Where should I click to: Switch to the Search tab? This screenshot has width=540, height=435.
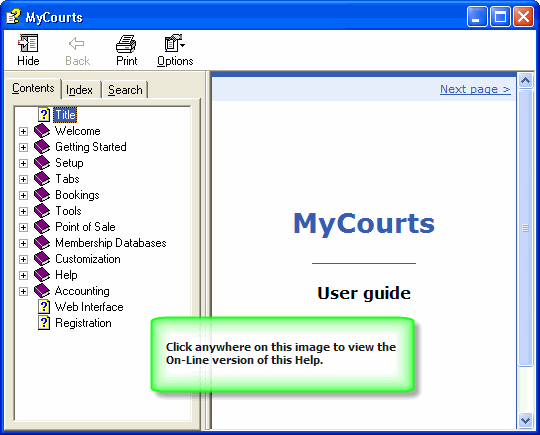pyautogui.click(x=125, y=90)
